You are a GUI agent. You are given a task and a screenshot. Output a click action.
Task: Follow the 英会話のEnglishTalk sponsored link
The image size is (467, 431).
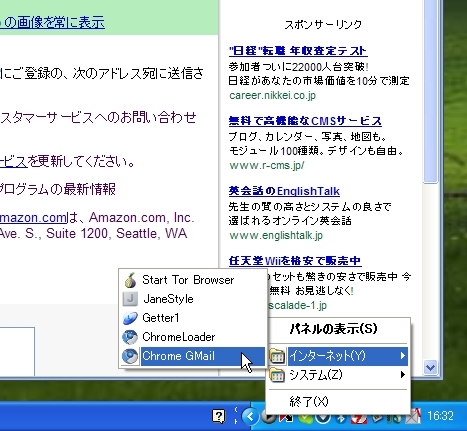tap(284, 191)
